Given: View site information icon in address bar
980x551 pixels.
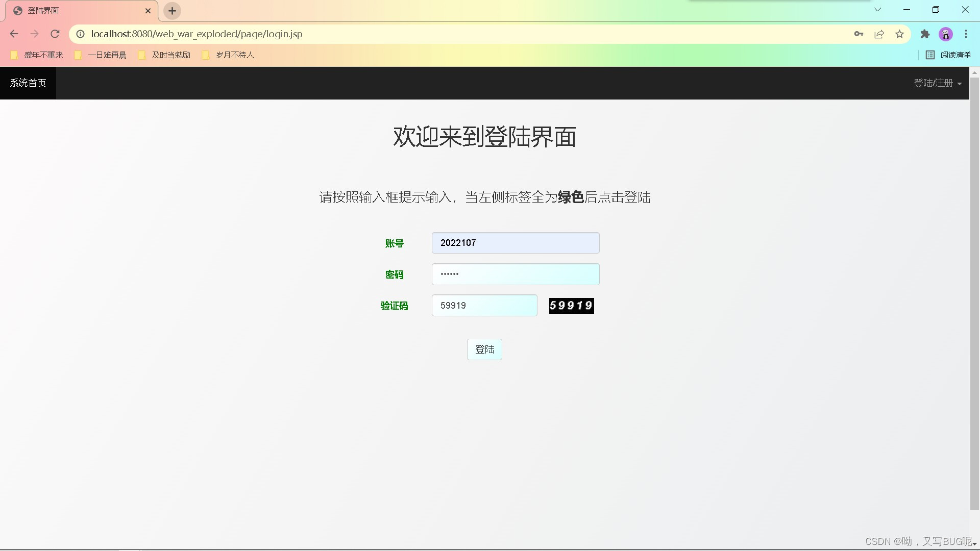Looking at the screenshot, I should 80,34.
